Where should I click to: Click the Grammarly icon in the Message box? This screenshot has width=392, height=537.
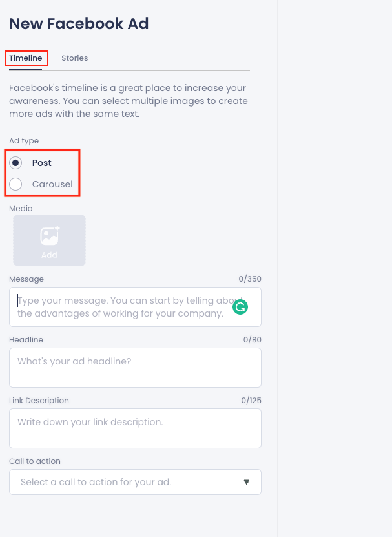pyautogui.click(x=240, y=307)
